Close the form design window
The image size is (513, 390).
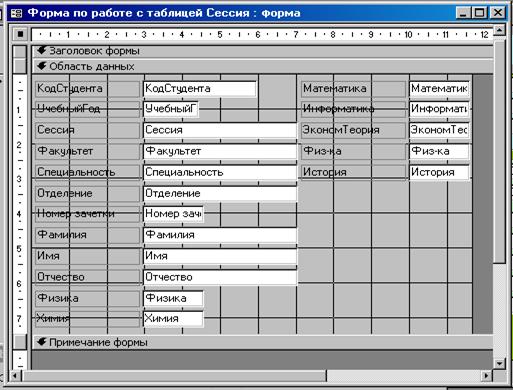tap(498, 13)
